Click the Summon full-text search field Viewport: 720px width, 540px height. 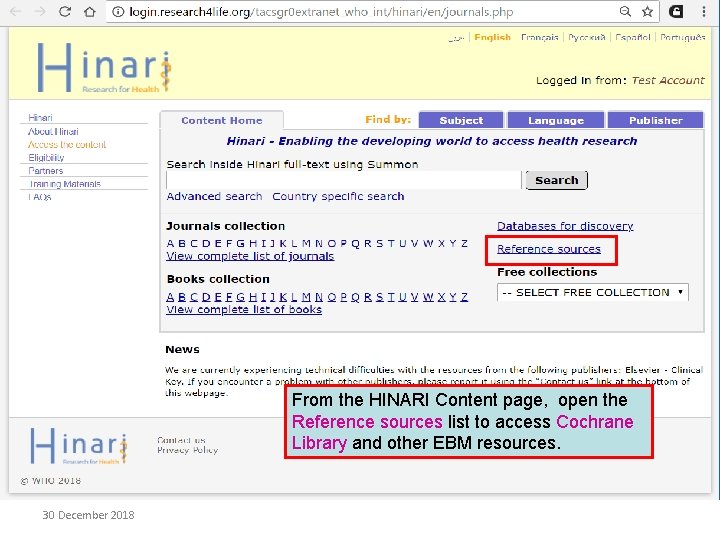(x=343, y=180)
